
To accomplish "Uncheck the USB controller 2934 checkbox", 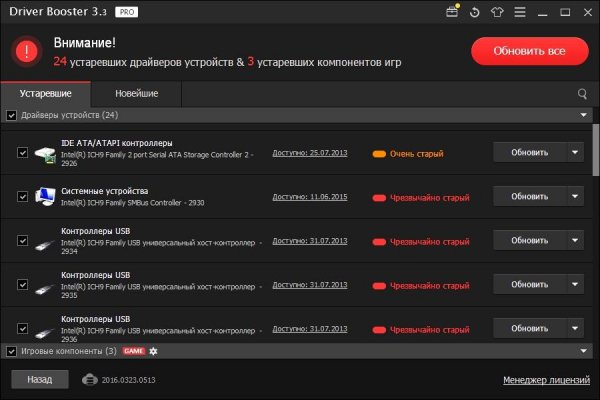I will pyautogui.click(x=23, y=241).
